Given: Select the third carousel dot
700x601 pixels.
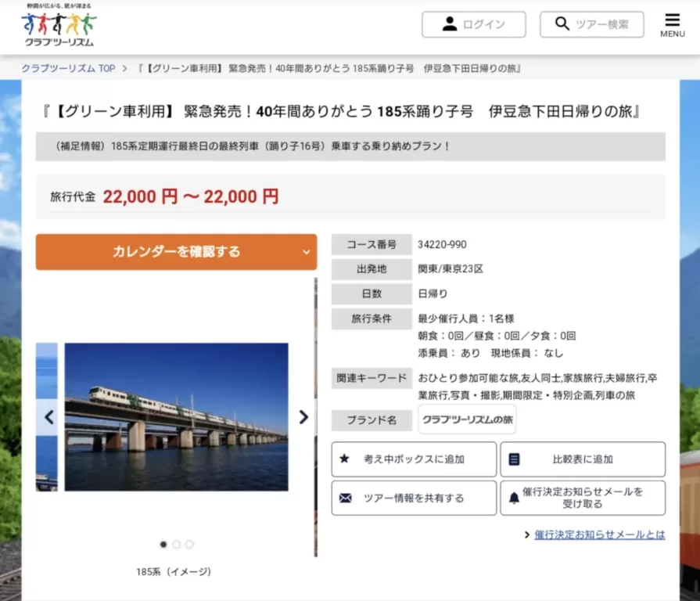Looking at the screenshot, I should (189, 545).
